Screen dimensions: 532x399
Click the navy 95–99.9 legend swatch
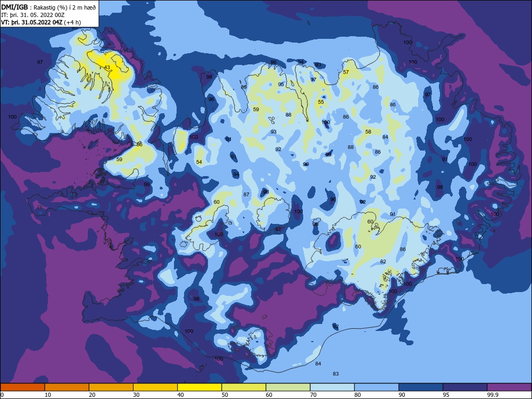pyautogui.click(x=465, y=387)
